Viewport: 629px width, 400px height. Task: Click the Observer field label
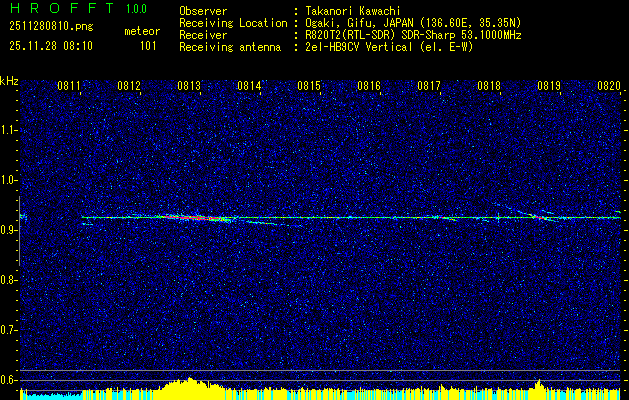(203, 11)
